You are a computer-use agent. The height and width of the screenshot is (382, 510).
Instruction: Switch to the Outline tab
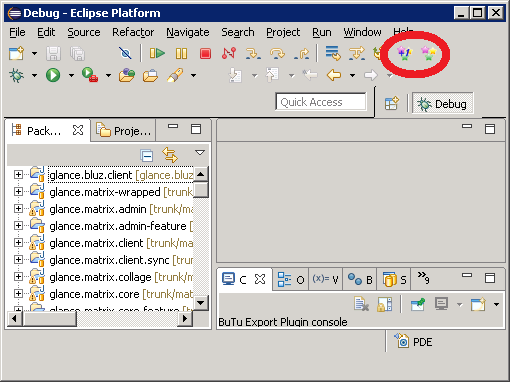tap(291, 279)
